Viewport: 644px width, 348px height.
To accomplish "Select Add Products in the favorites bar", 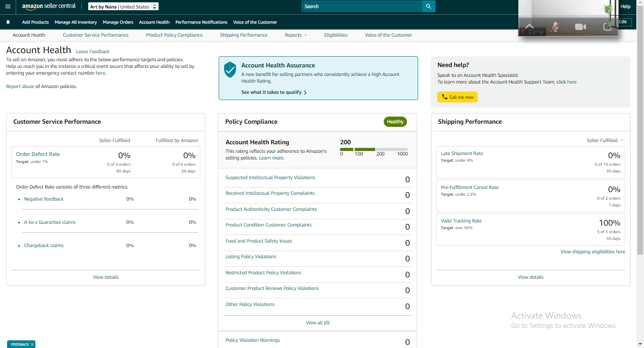I will pyautogui.click(x=35, y=22).
